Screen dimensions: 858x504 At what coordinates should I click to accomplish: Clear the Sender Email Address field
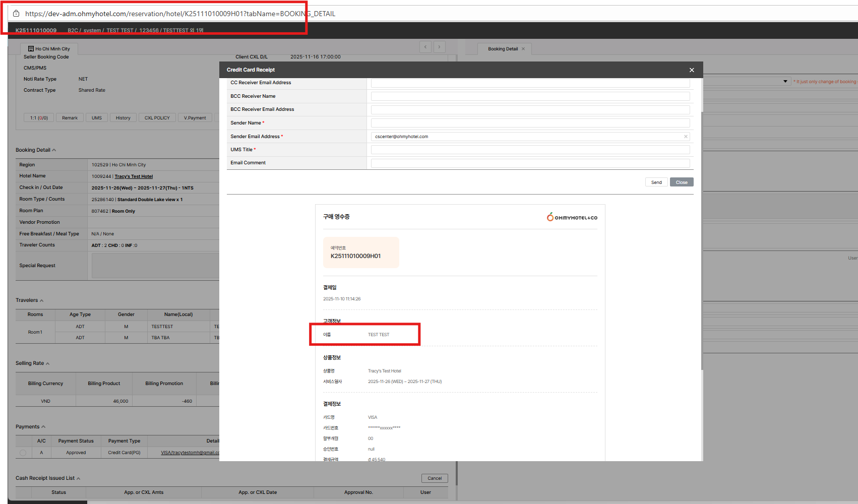click(x=686, y=137)
